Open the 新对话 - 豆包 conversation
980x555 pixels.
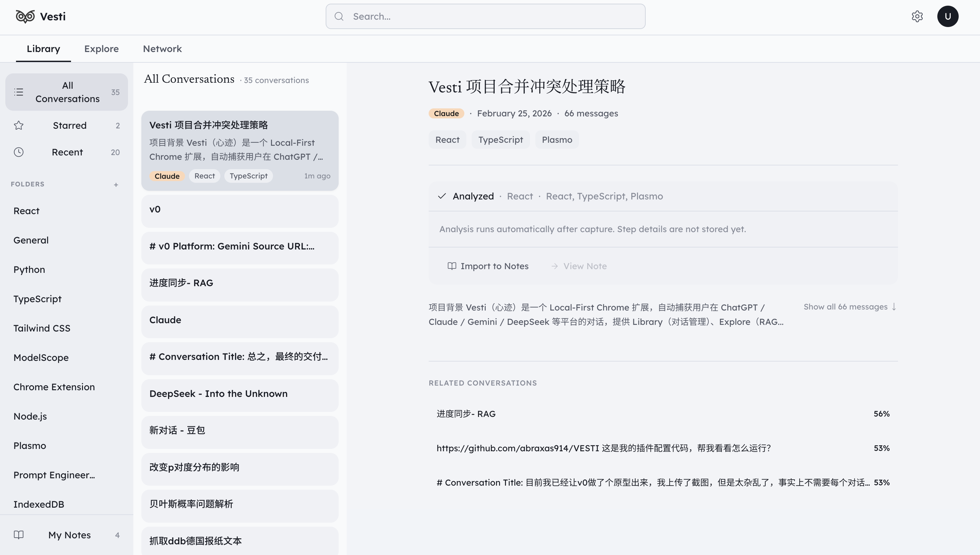pyautogui.click(x=240, y=432)
